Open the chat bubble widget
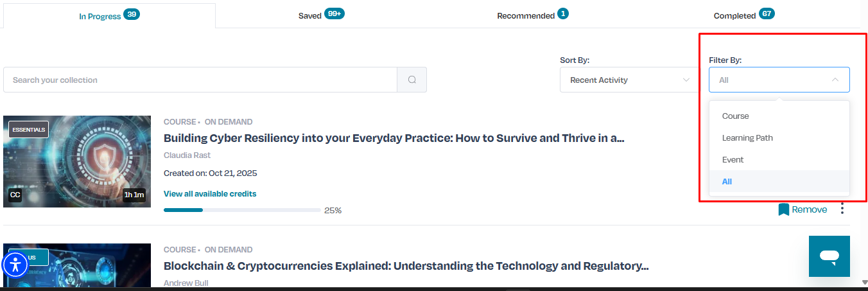The height and width of the screenshot is (291, 868). 829,256
